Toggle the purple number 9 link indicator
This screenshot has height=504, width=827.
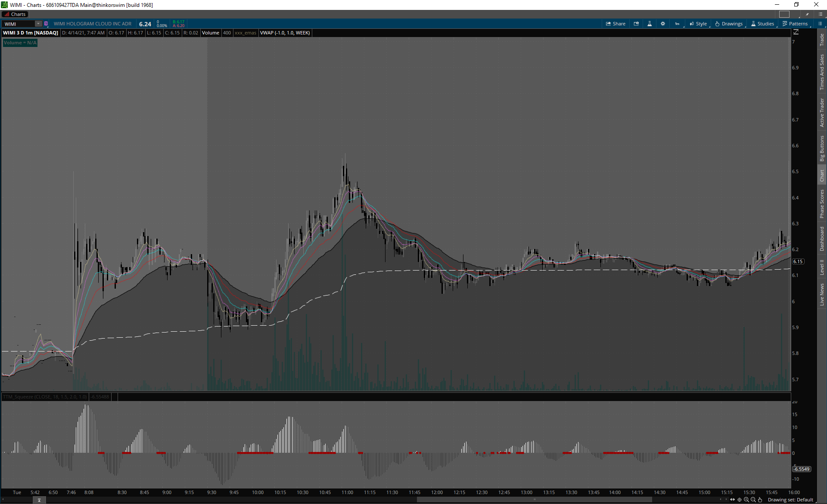[x=46, y=24]
